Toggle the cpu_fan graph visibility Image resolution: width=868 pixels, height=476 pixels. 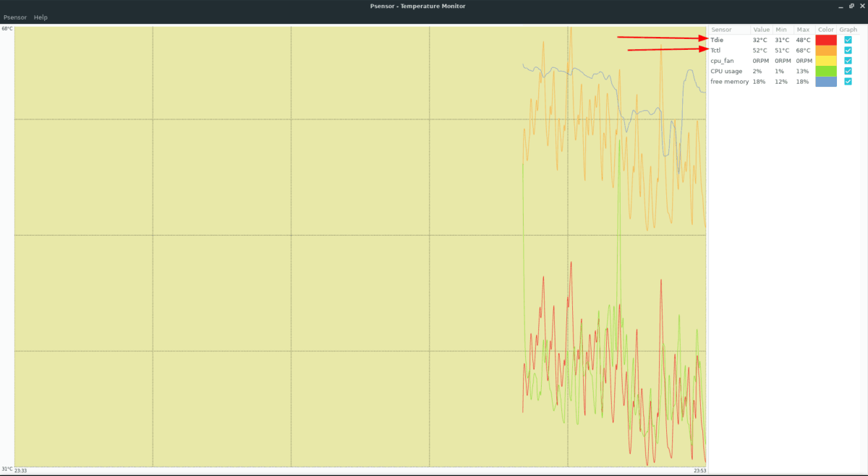click(847, 61)
